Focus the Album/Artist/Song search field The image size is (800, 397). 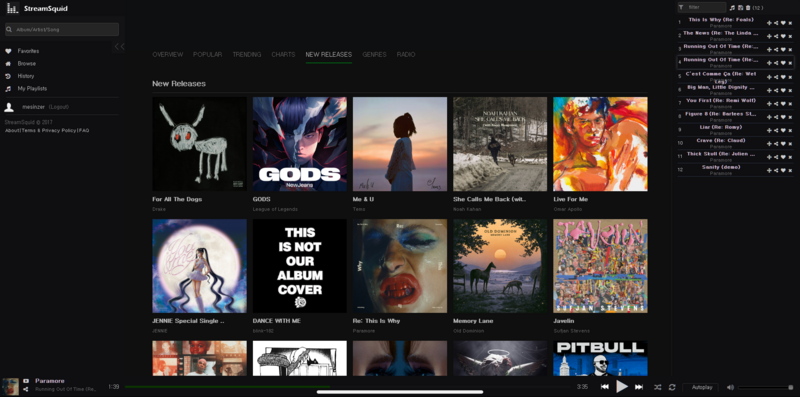(x=62, y=30)
